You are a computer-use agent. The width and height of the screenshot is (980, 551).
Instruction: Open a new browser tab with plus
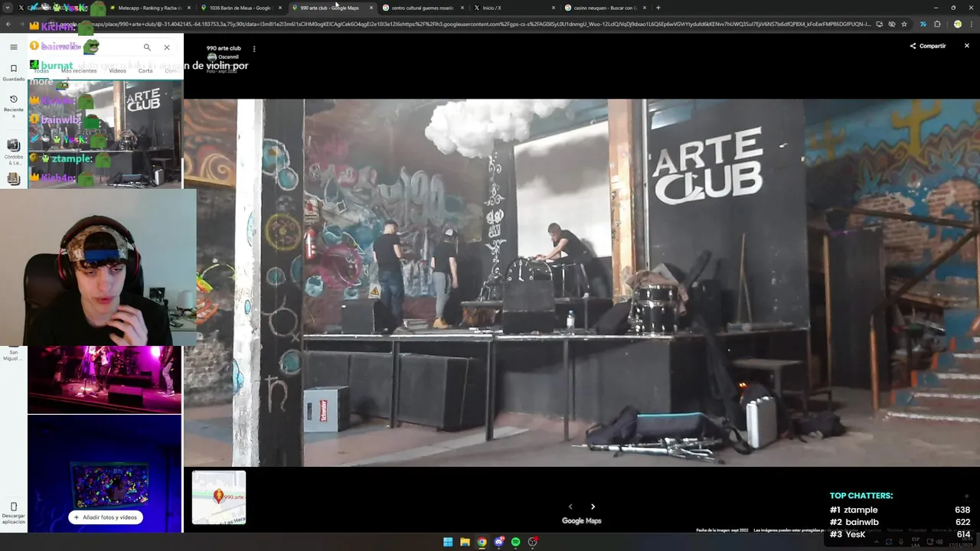pyautogui.click(x=658, y=8)
